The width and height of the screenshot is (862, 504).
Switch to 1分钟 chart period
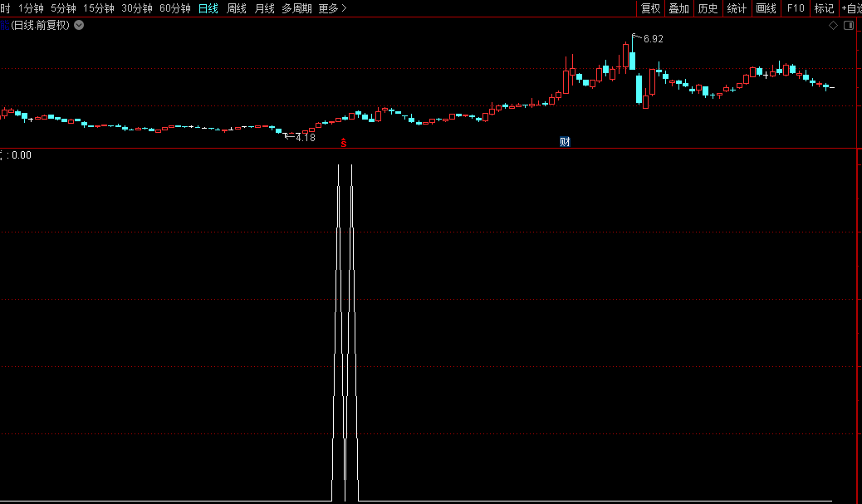coord(32,8)
